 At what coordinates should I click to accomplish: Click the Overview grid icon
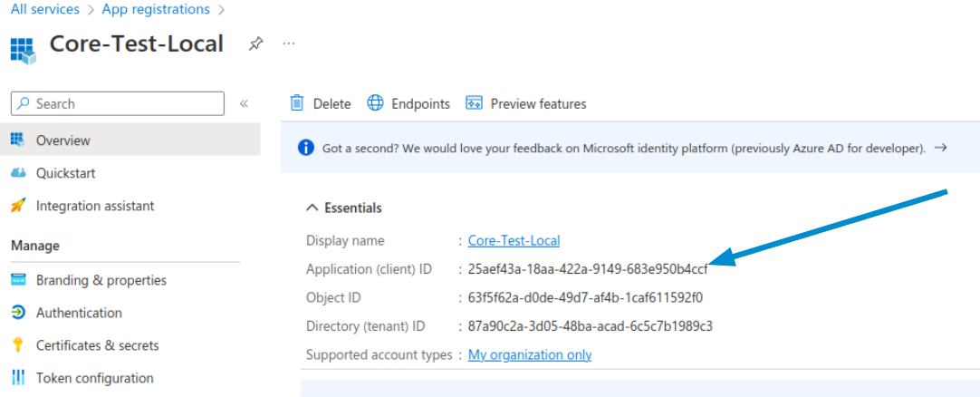[18, 140]
